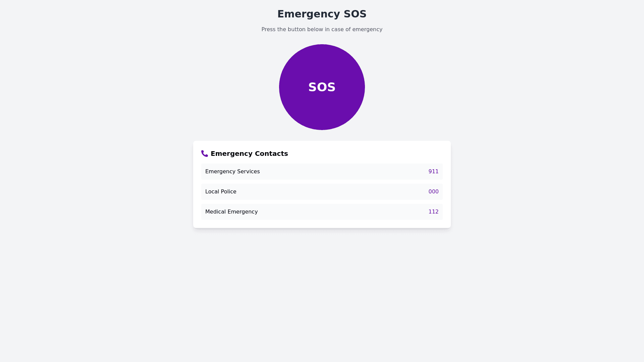Click the Emergency SOS page title
Viewport: 644px width, 362px height.
pos(322,14)
